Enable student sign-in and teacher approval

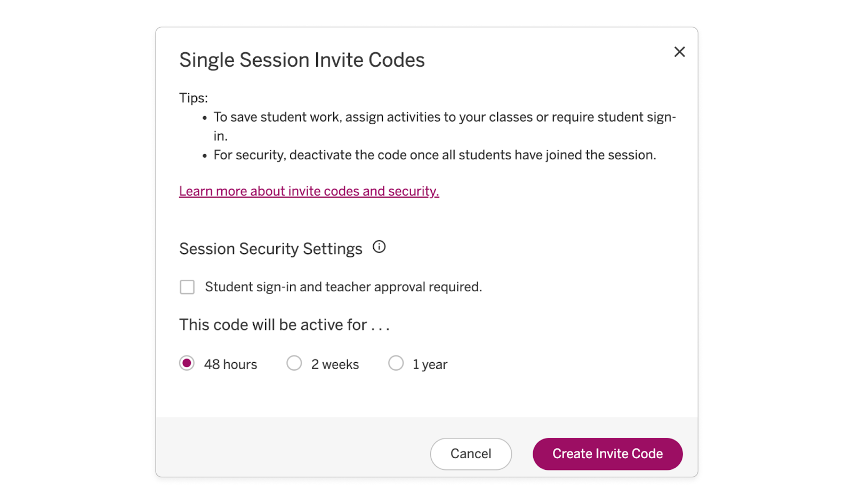click(x=187, y=287)
